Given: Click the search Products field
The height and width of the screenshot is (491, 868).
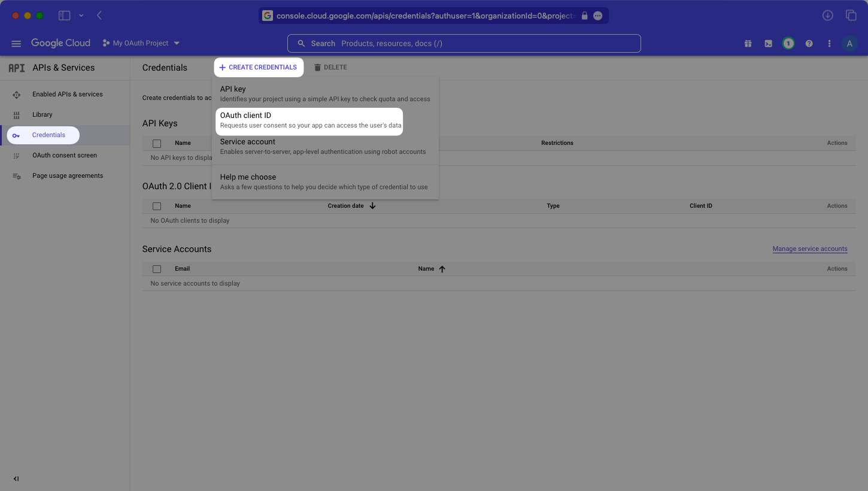Looking at the screenshot, I should pos(464,43).
